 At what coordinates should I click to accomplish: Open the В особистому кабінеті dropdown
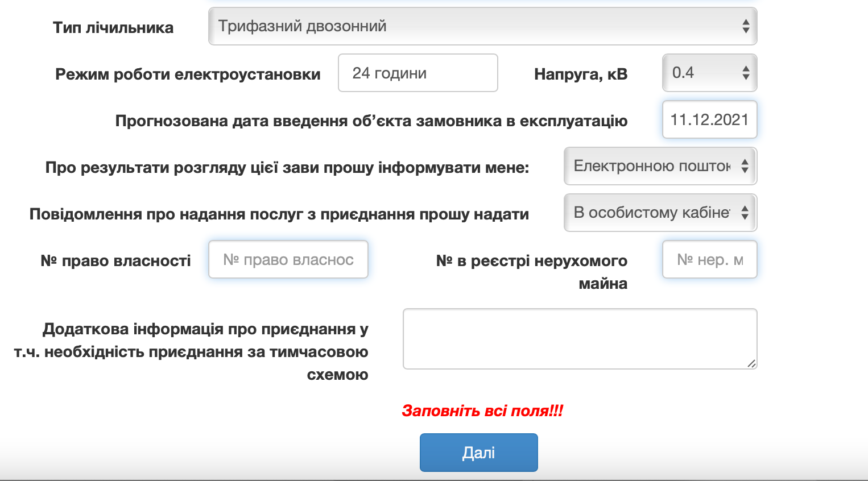(660, 213)
